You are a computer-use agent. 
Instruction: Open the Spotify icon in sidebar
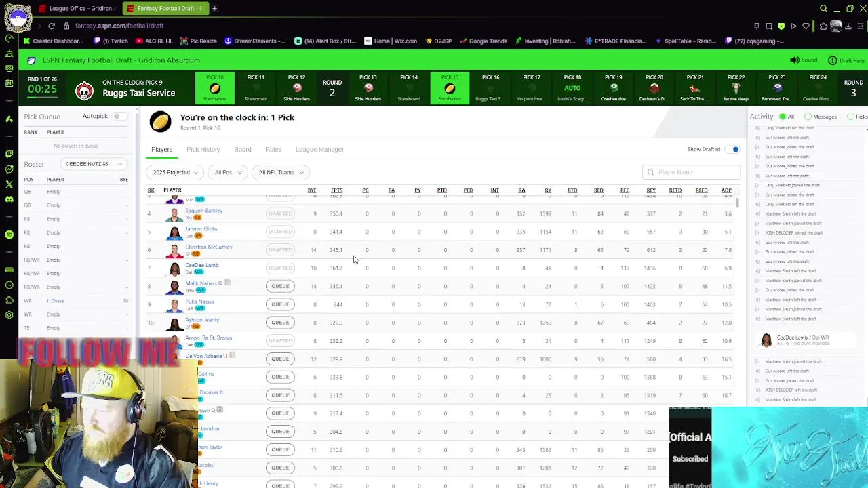click(x=9, y=234)
